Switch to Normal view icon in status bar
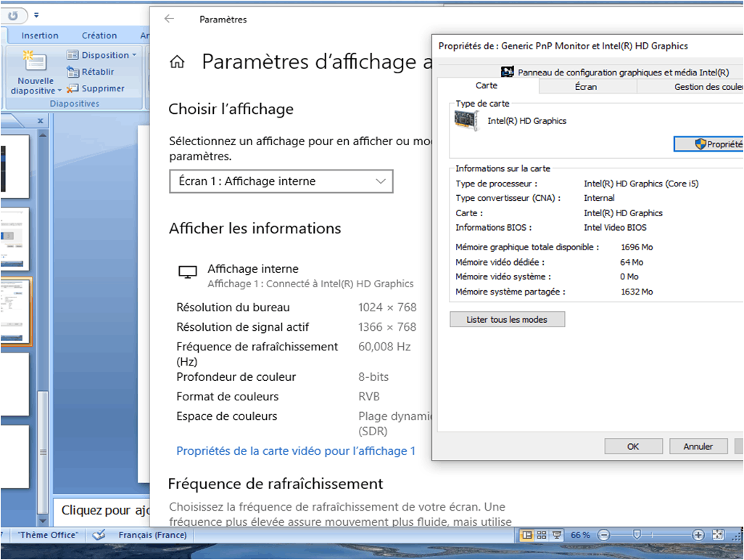 527,535
